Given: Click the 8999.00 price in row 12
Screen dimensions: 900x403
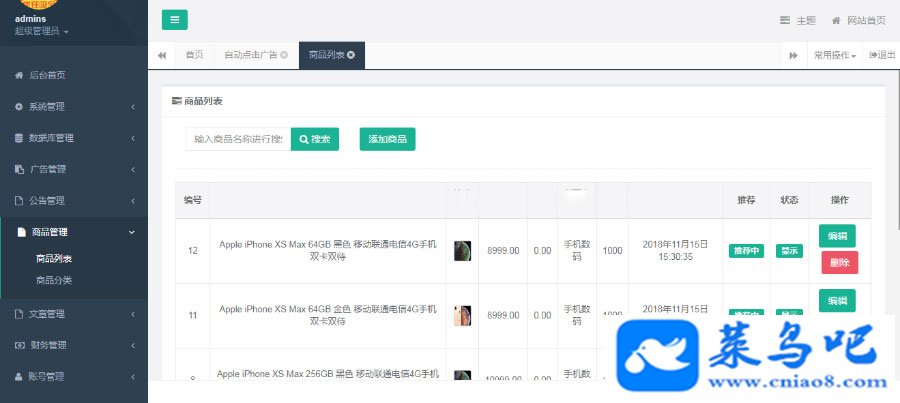Looking at the screenshot, I should [503, 251].
